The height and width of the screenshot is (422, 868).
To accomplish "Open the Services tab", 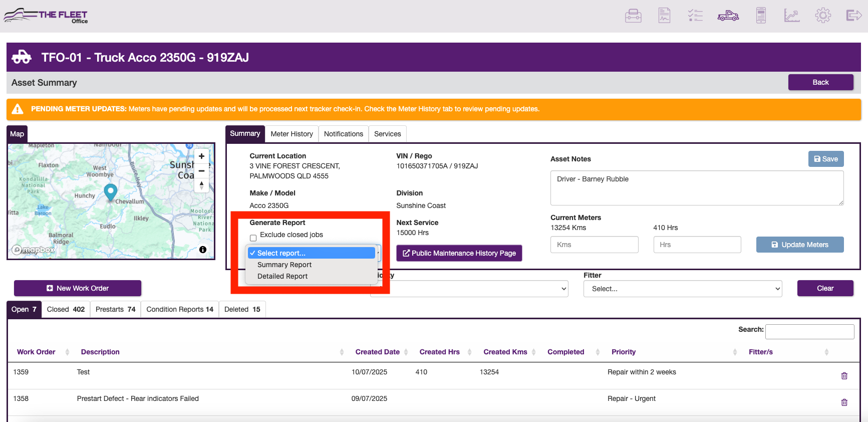I will click(x=388, y=134).
